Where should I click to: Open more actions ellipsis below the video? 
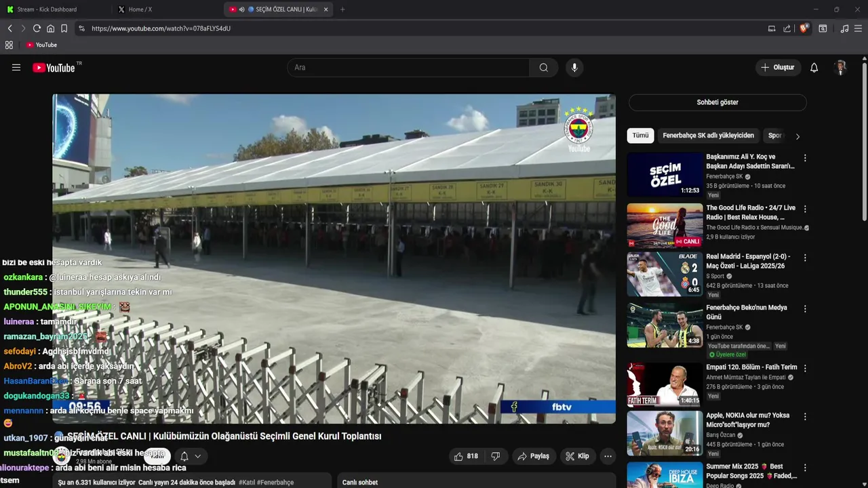608,456
